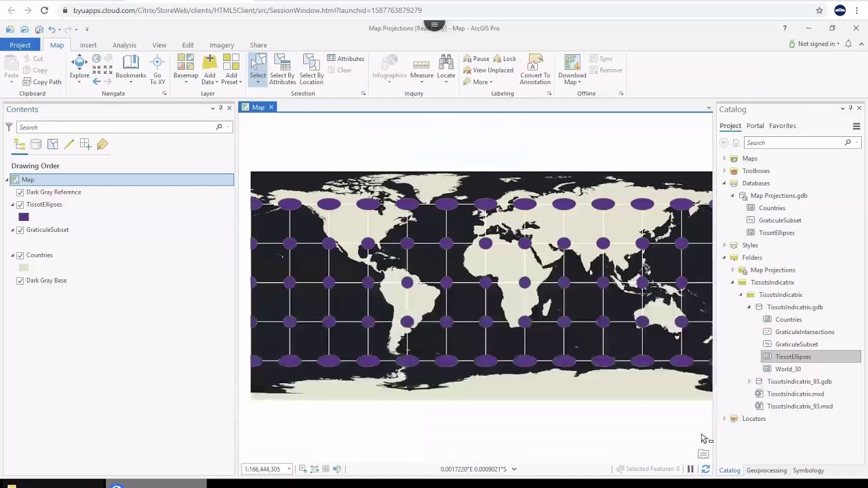Open the Insert ribbon tab
This screenshot has width=868, height=488.
click(x=88, y=45)
